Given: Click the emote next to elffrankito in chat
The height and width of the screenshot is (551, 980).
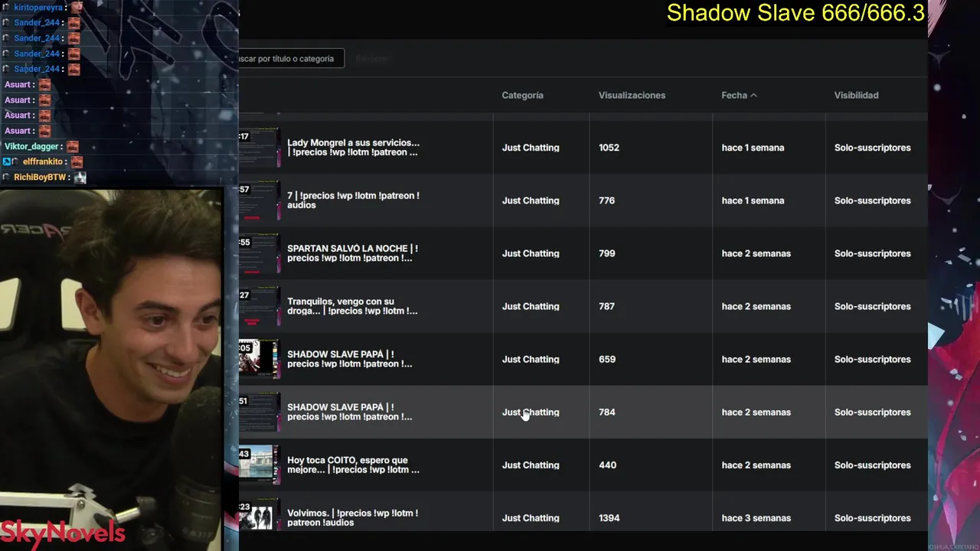Looking at the screenshot, I should [77, 161].
